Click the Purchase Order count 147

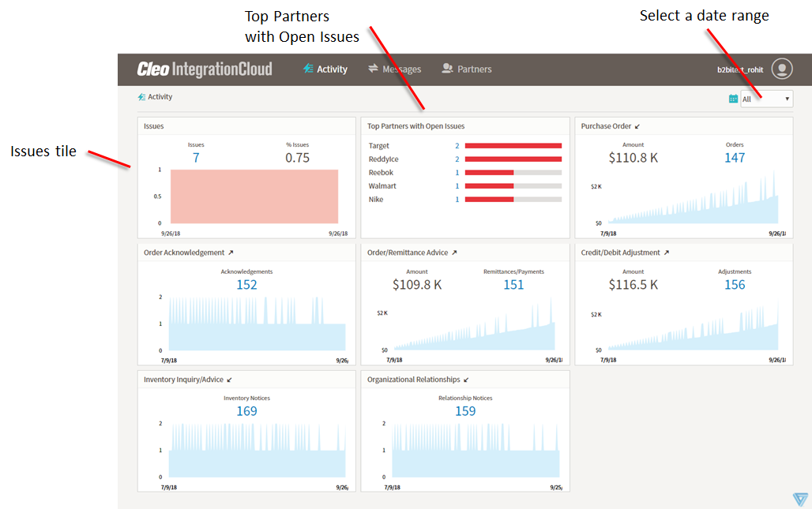[x=735, y=158]
